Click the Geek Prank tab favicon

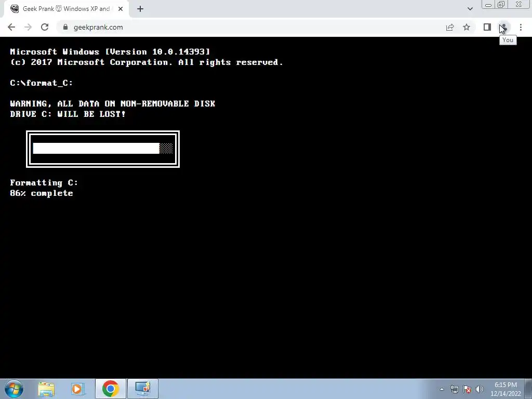[15, 9]
